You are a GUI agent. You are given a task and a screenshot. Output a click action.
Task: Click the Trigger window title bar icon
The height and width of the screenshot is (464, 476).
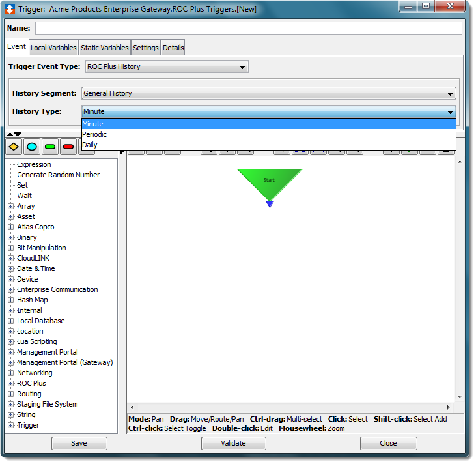pos(10,9)
